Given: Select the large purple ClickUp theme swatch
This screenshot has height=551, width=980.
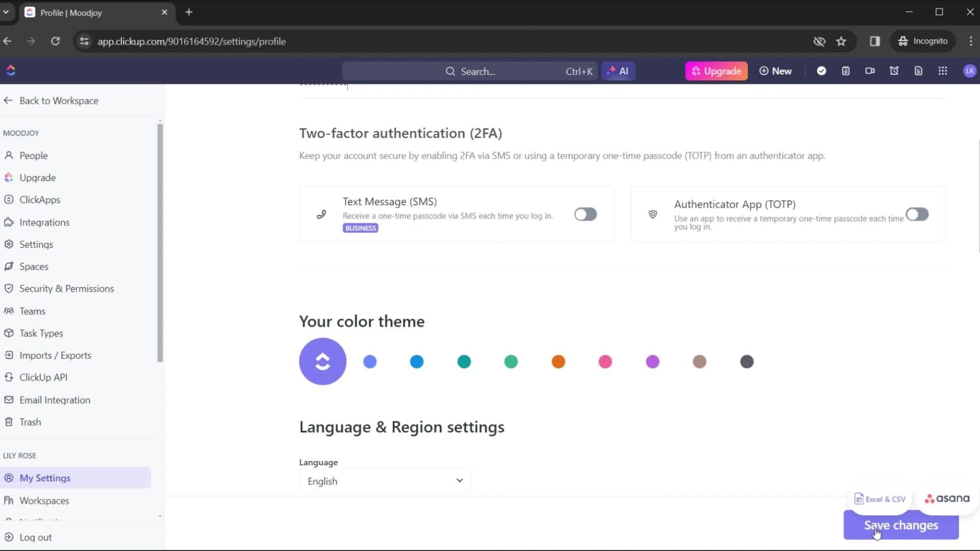Looking at the screenshot, I should pyautogui.click(x=323, y=361).
